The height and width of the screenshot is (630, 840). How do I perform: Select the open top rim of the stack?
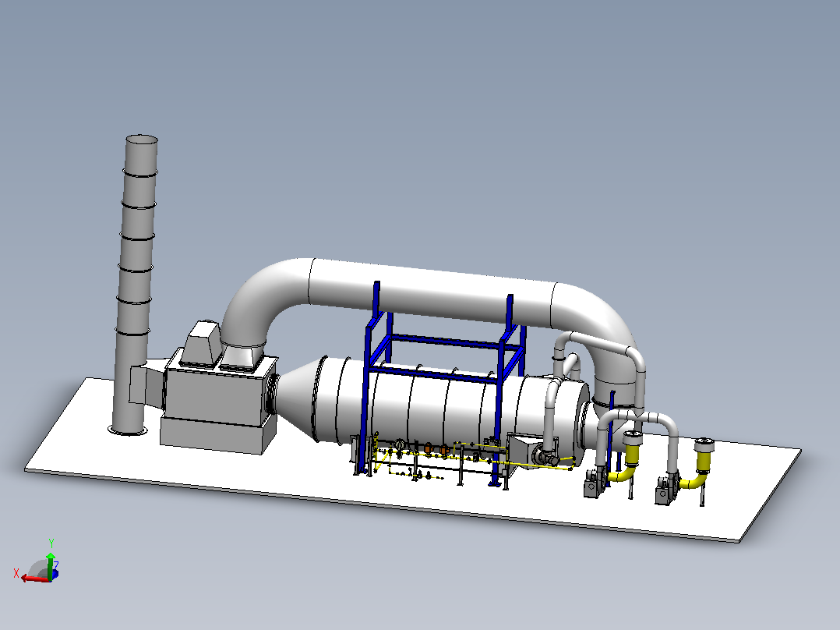(142, 140)
